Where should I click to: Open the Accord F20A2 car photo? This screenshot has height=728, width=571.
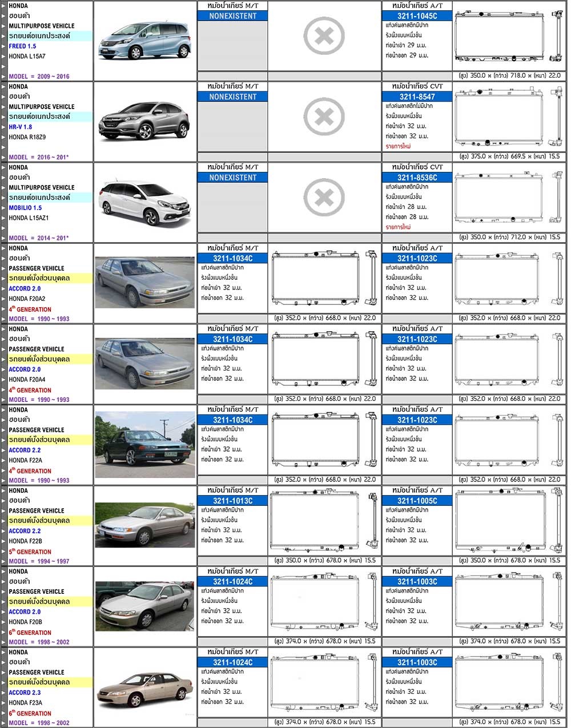pos(145,283)
